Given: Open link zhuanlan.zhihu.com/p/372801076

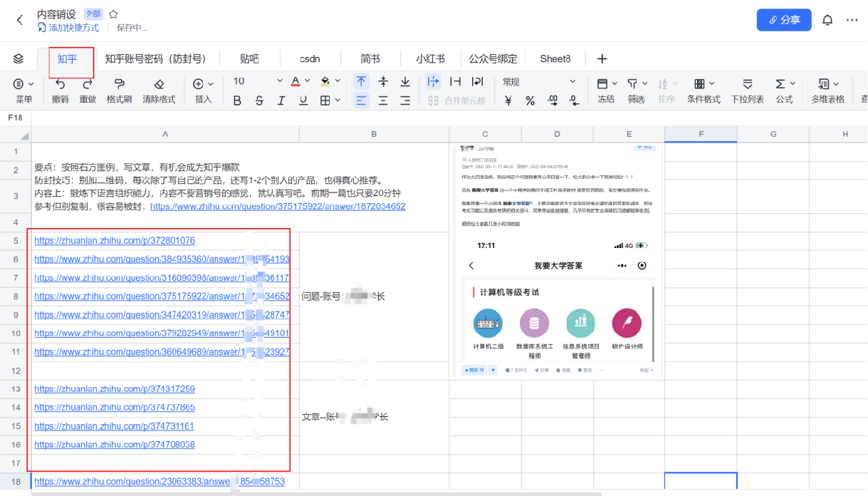Looking at the screenshot, I should pos(115,241).
